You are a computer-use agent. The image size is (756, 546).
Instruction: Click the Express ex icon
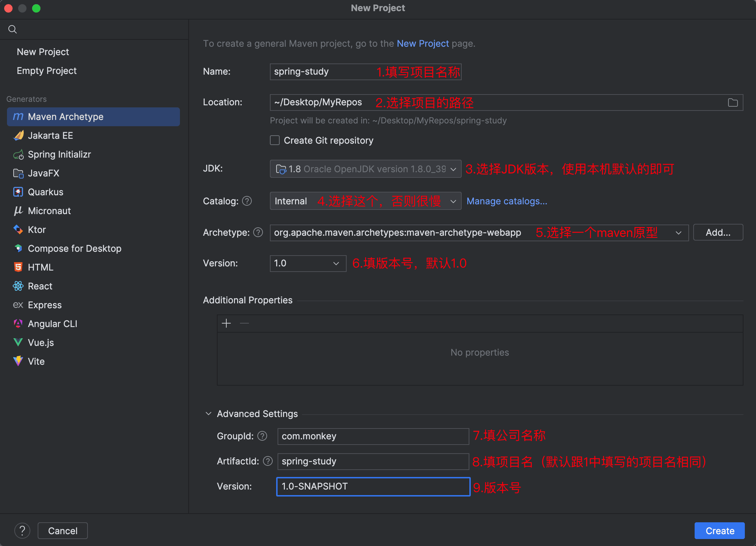click(18, 305)
